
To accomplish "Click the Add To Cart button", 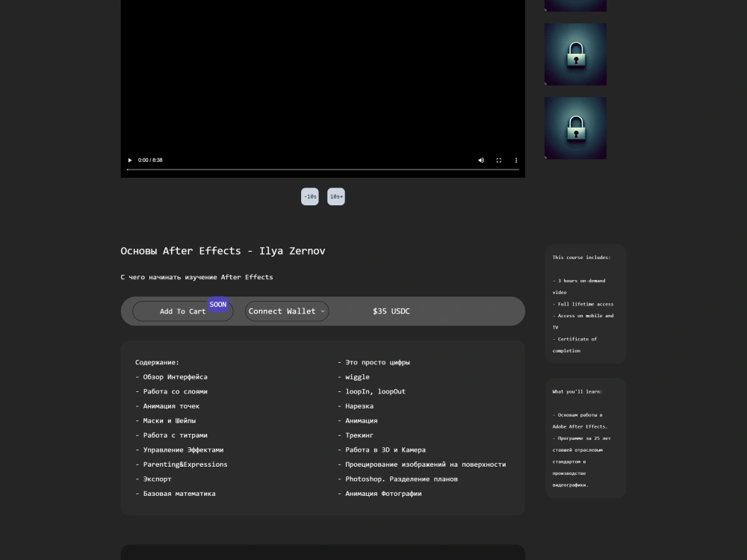I will [x=182, y=311].
